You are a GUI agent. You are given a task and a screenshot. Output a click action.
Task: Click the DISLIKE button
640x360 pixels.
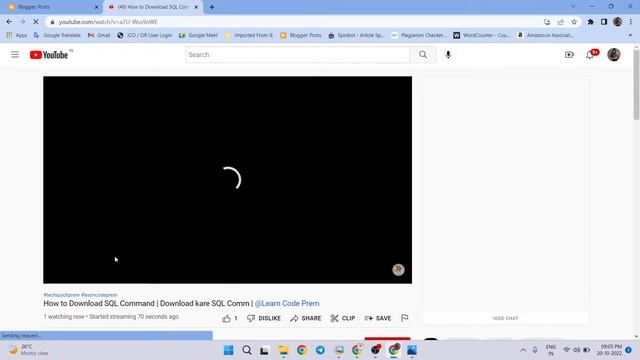[x=264, y=318]
